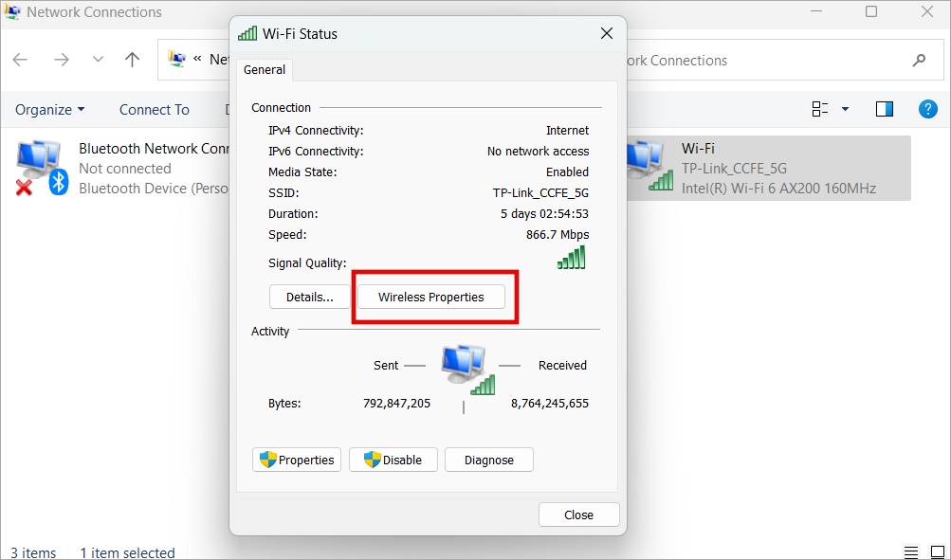Image resolution: width=951 pixels, height=560 pixels.
Task: Click the Wi-Fi icon in dialog title bar
Action: (247, 33)
